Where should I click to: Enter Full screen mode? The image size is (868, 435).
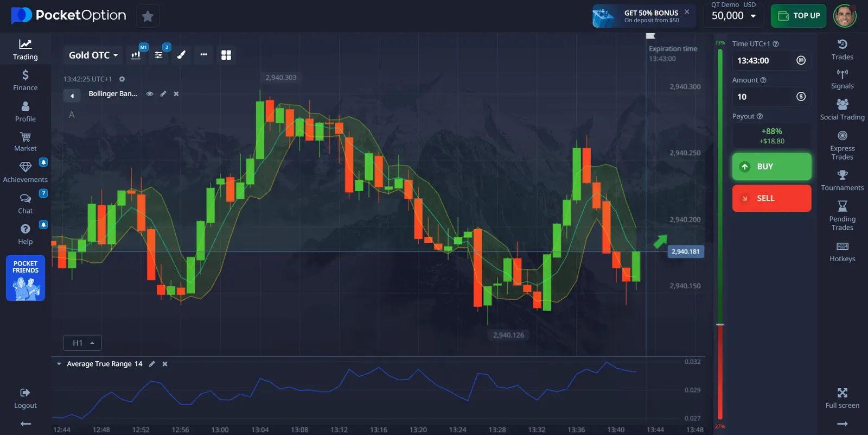pos(842,398)
